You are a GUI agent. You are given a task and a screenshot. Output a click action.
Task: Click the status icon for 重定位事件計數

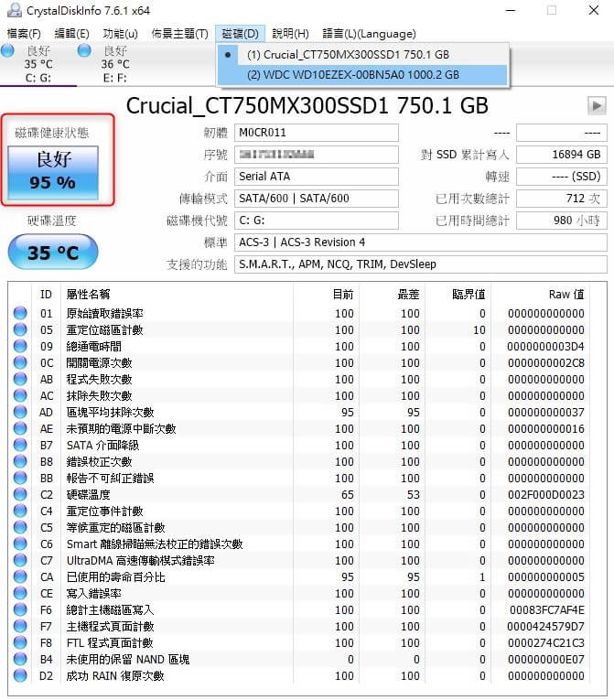coord(20,511)
